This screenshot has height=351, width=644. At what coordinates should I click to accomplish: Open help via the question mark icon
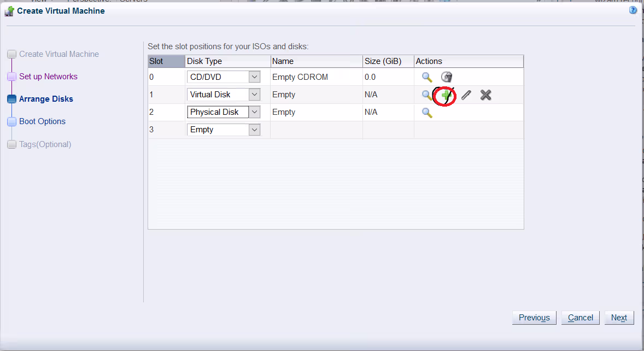pos(633,10)
